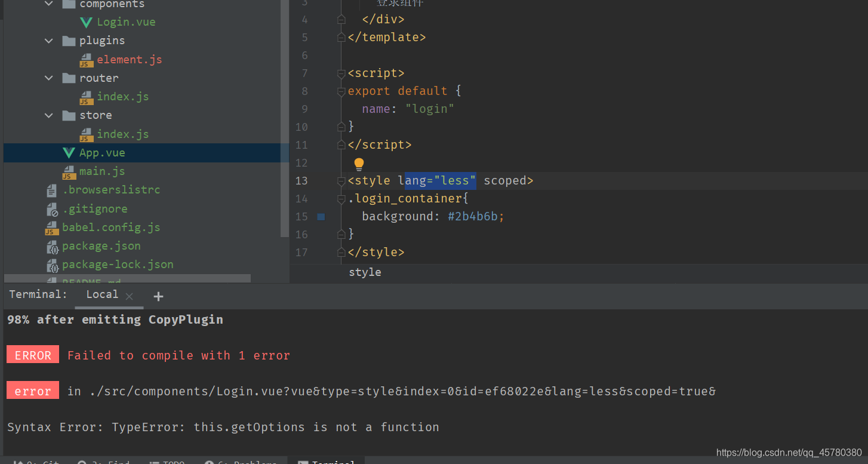Click the store folder icon
Image resolution: width=868 pixels, height=464 pixels.
69,115
